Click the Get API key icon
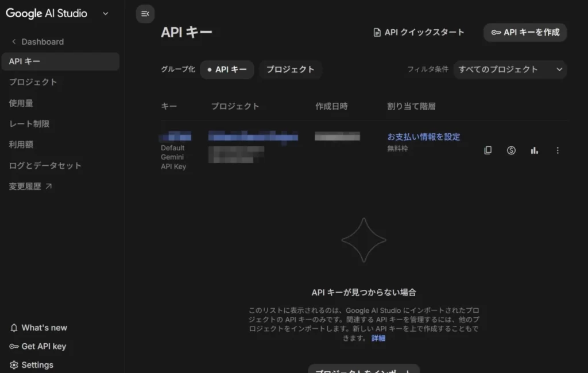588x373 pixels. (13, 346)
